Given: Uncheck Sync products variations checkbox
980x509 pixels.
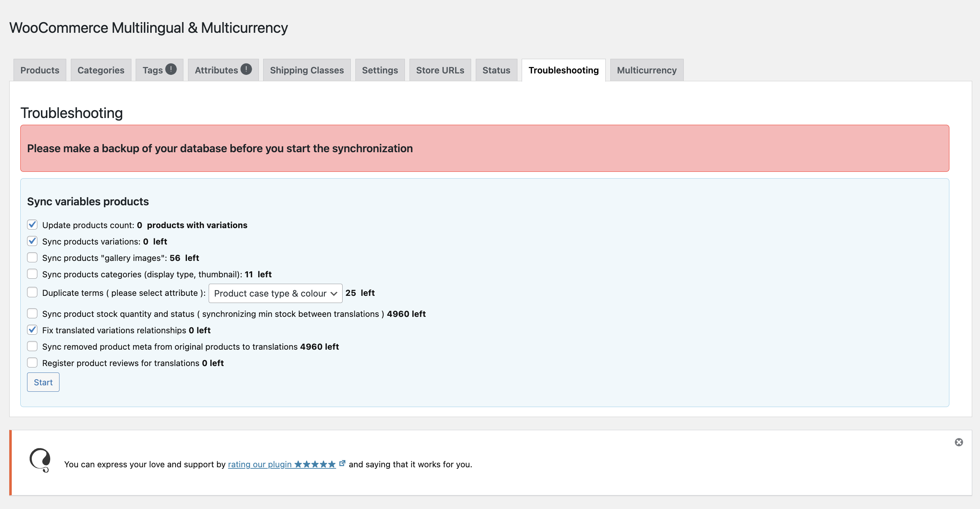Looking at the screenshot, I should (32, 241).
